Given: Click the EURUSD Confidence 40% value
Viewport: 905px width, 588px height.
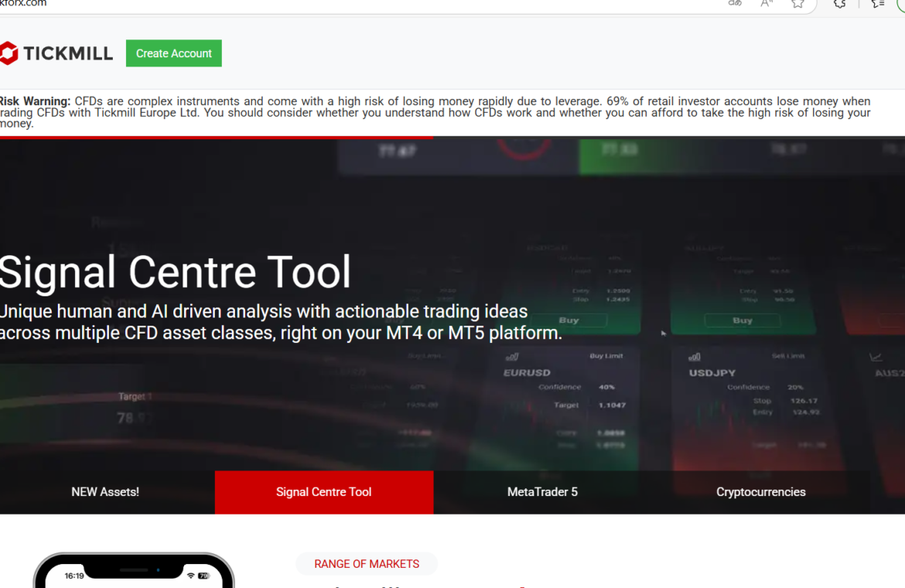Looking at the screenshot, I should click(x=606, y=387).
